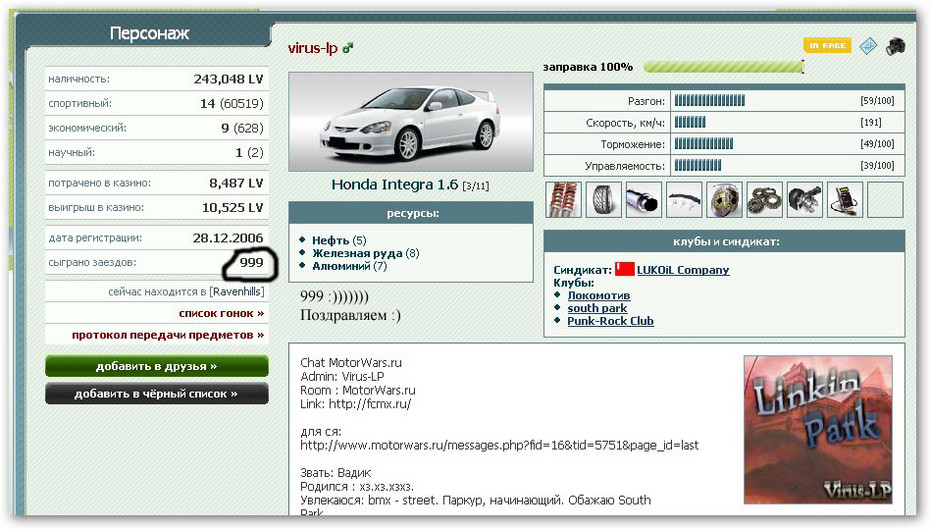Open the Punk-Rock Club link

[610, 321]
